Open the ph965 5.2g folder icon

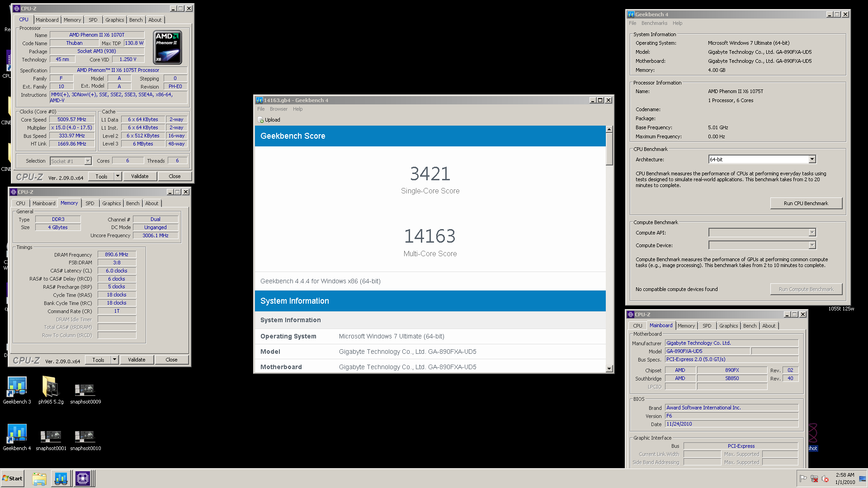(51, 390)
